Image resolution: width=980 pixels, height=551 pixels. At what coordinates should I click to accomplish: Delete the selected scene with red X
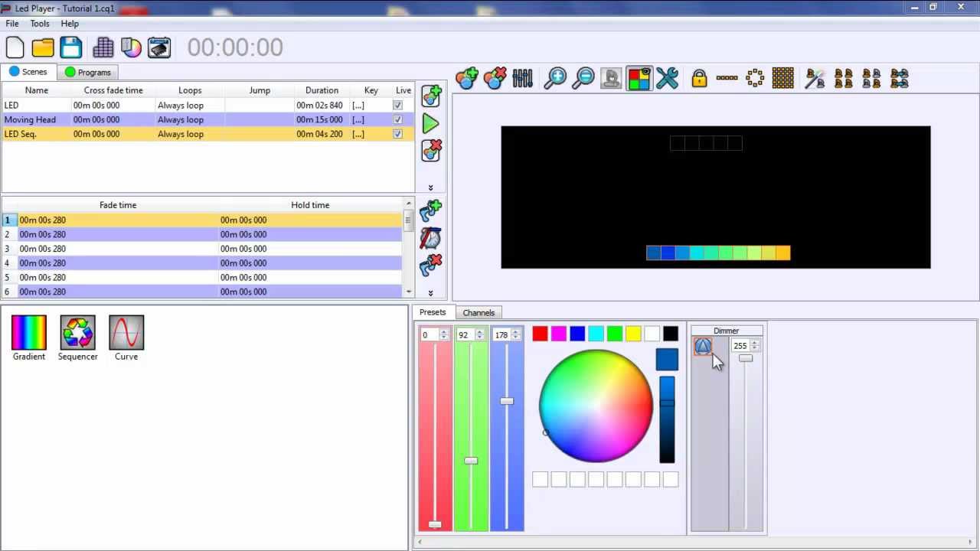point(431,150)
